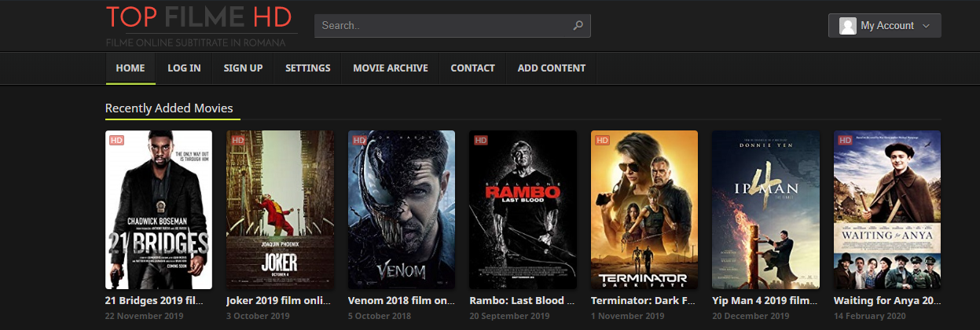Viewport: 980px width, 330px height.
Task: Open SETTINGS in the navigation bar
Action: (307, 68)
